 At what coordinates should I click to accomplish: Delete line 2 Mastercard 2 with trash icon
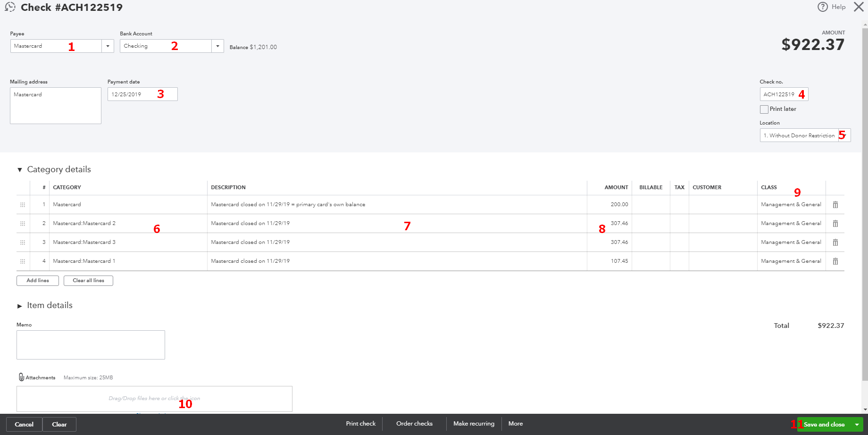(x=835, y=224)
